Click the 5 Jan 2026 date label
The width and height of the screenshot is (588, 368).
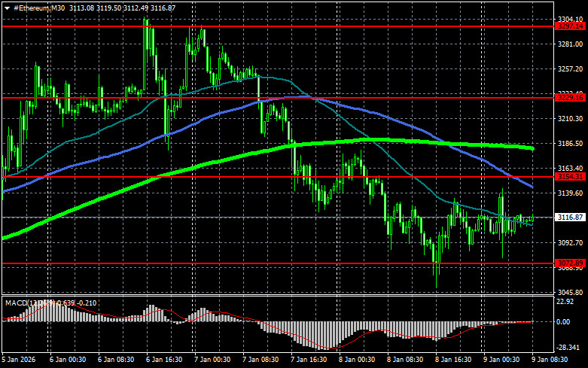(x=19, y=360)
